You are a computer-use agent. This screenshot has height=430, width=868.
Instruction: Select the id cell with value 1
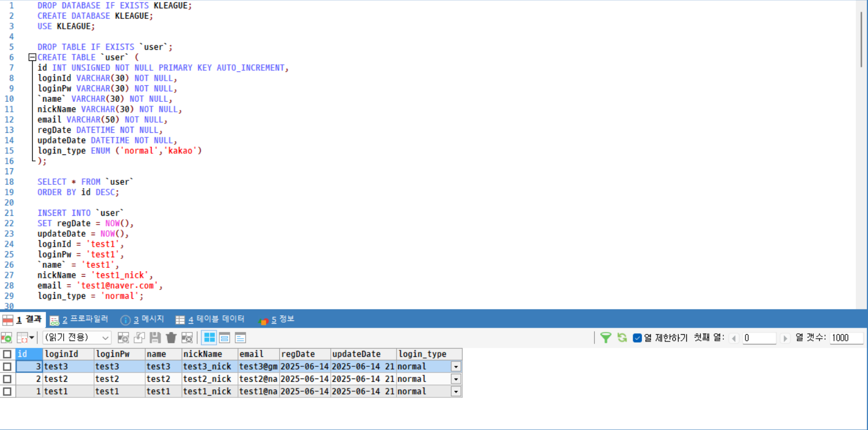pos(29,391)
